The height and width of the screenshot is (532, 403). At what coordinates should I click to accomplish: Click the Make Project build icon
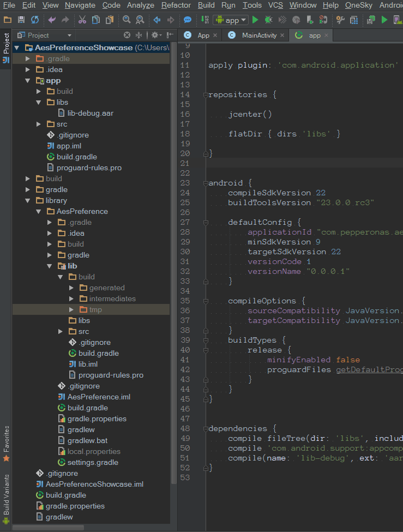(x=204, y=20)
